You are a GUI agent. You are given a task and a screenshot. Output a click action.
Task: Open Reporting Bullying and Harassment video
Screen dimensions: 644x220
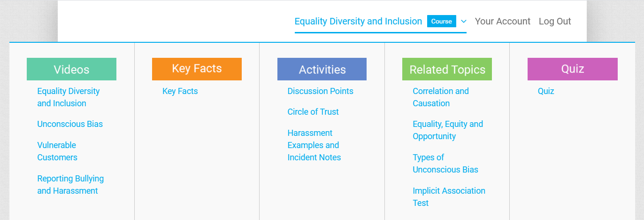pos(70,185)
